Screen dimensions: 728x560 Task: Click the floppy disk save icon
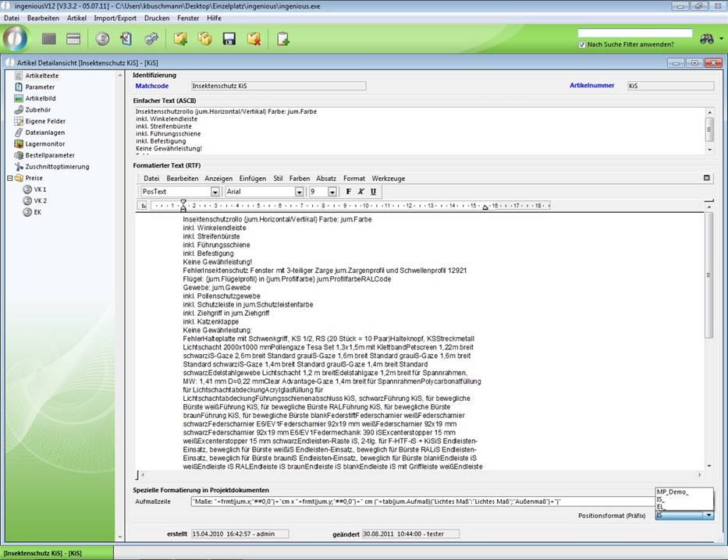click(229, 38)
